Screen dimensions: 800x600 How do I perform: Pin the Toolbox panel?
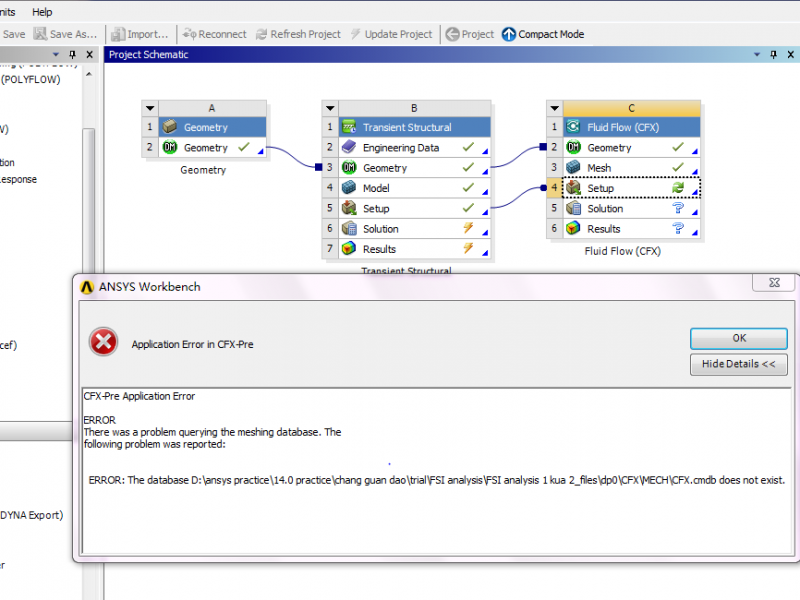point(72,55)
